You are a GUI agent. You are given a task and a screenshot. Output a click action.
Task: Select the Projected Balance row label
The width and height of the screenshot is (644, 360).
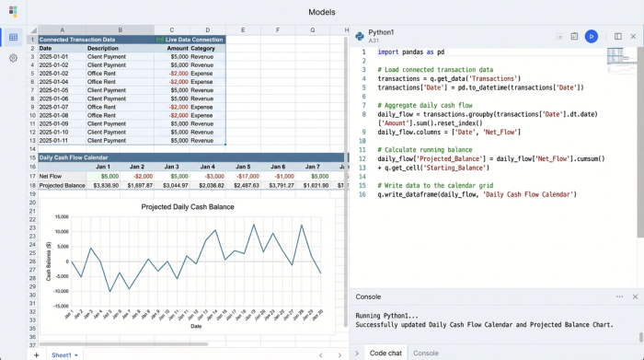(x=62, y=186)
